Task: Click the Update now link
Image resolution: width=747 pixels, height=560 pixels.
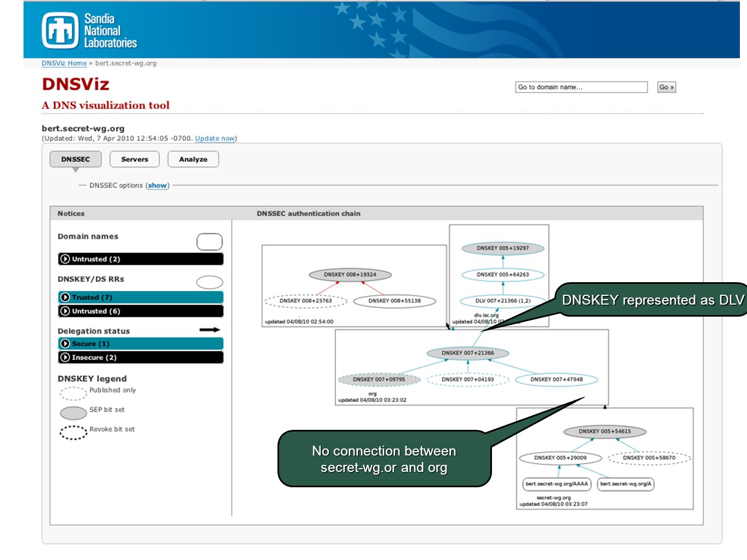Action: pyautogui.click(x=215, y=138)
